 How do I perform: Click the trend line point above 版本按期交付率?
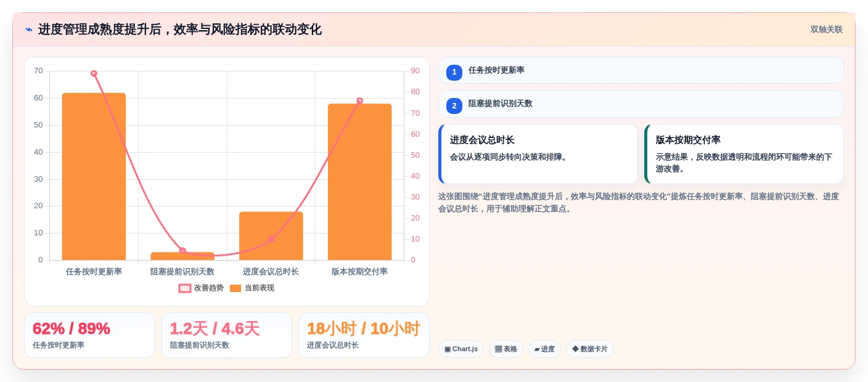(x=359, y=100)
